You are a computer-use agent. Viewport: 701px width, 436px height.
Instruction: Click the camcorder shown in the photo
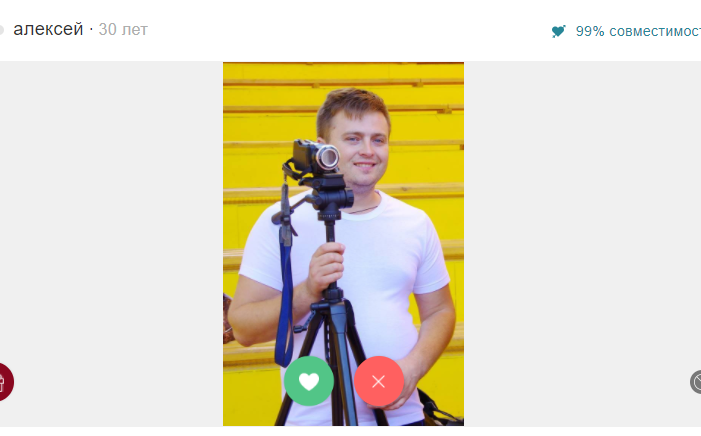pos(315,157)
